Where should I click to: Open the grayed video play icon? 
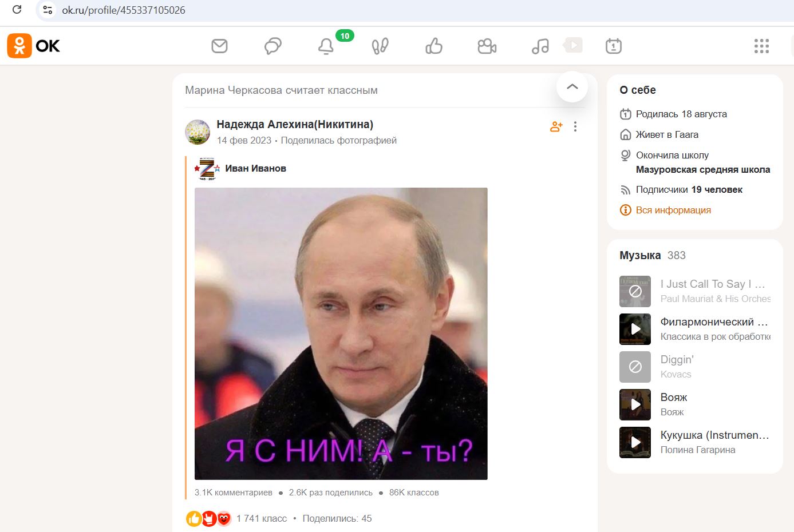click(573, 45)
